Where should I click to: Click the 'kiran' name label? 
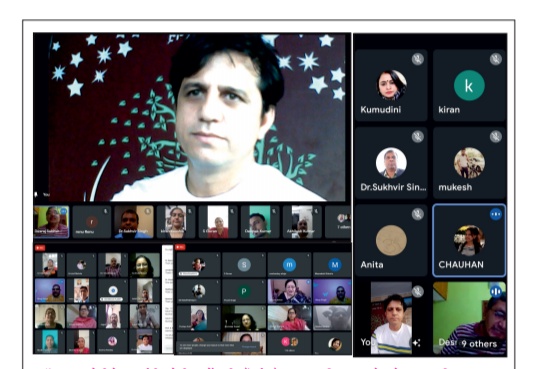tap(449, 110)
